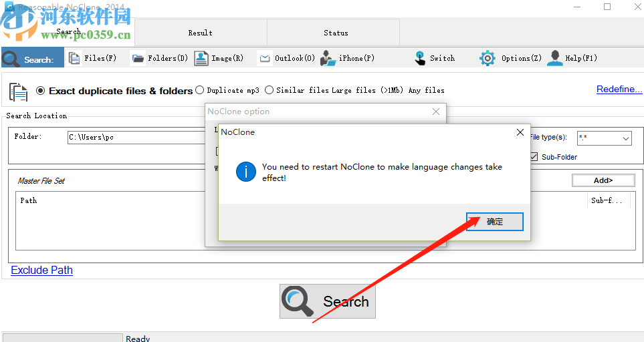Select Similar files radio button
Image resolution: width=644 pixels, height=342 pixels.
(x=269, y=90)
